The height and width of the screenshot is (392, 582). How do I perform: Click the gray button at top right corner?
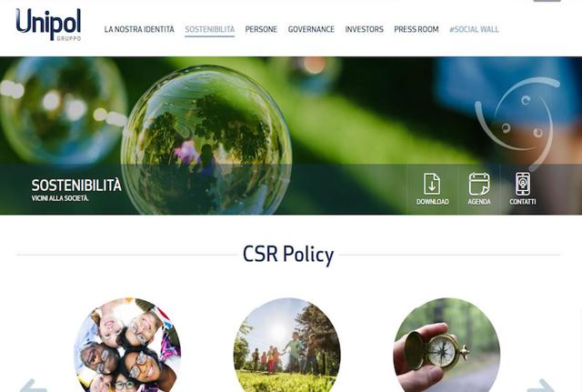pyautogui.click(x=547, y=1)
